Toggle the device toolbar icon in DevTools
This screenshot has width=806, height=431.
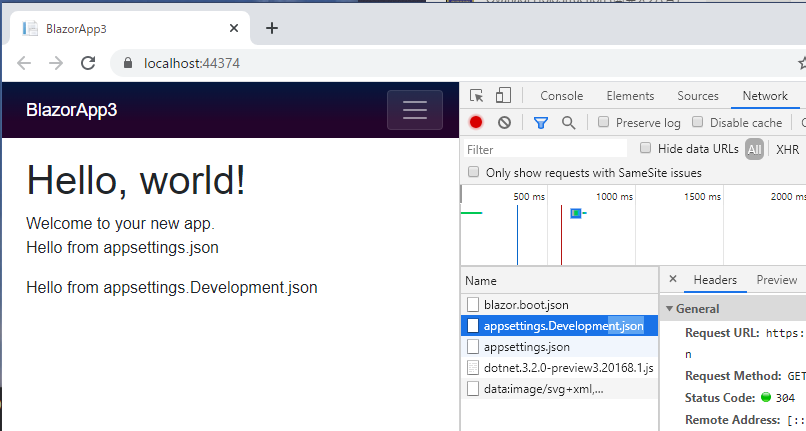click(x=503, y=96)
